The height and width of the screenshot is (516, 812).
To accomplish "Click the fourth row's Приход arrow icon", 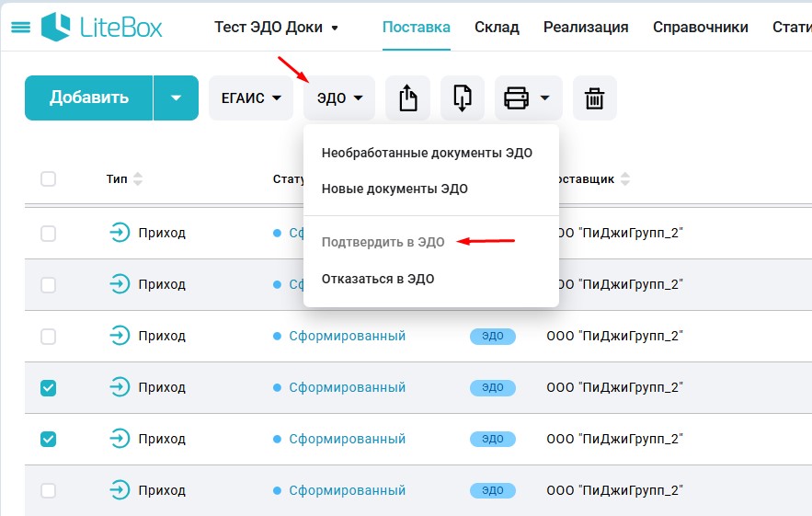I will click(x=120, y=387).
